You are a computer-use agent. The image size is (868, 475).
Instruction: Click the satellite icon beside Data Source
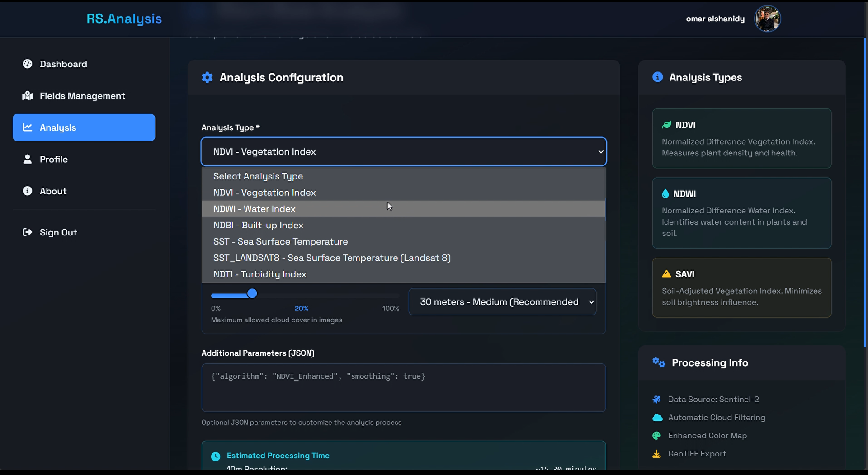click(657, 399)
